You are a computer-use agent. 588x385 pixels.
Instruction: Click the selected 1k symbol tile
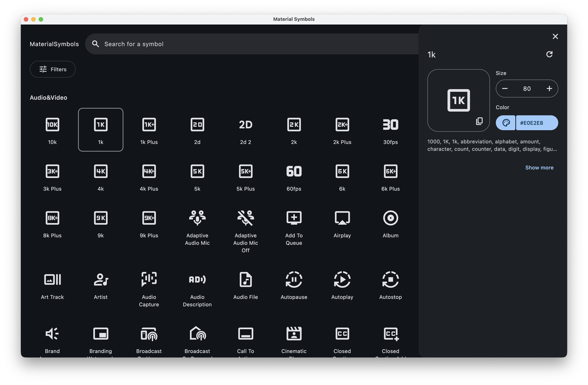point(101,130)
